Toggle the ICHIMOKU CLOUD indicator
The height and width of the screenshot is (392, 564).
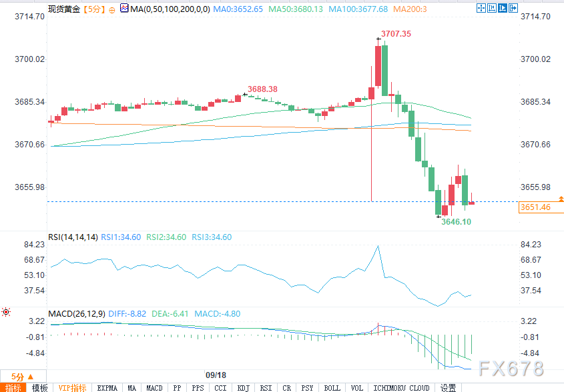click(401, 388)
